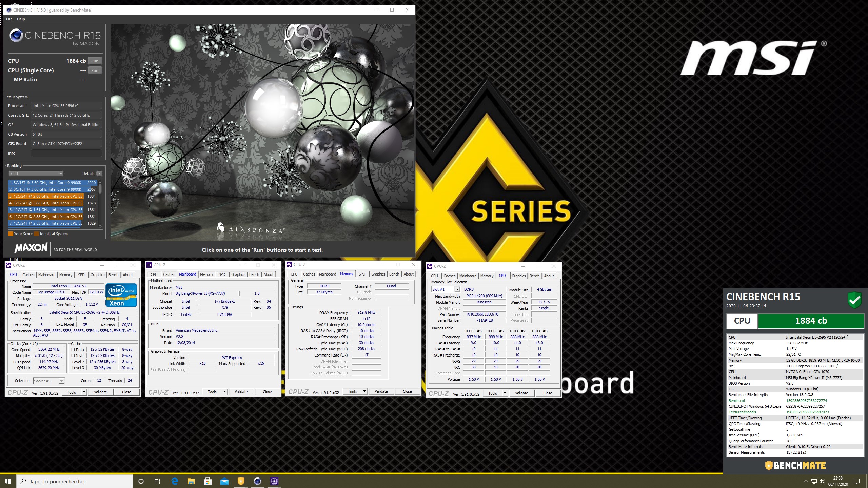Image resolution: width=868 pixels, height=488 pixels.
Task: Click Validate in the CPU tab window
Action: click(100, 392)
